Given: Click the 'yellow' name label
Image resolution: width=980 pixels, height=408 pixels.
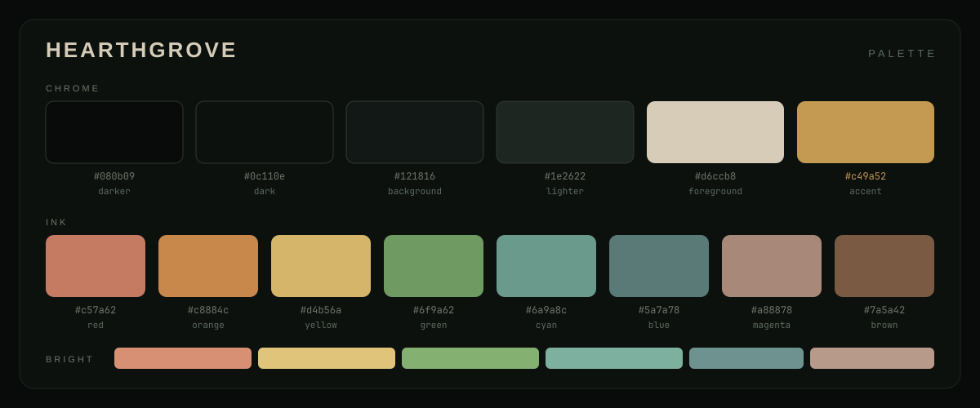Looking at the screenshot, I should (321, 326).
